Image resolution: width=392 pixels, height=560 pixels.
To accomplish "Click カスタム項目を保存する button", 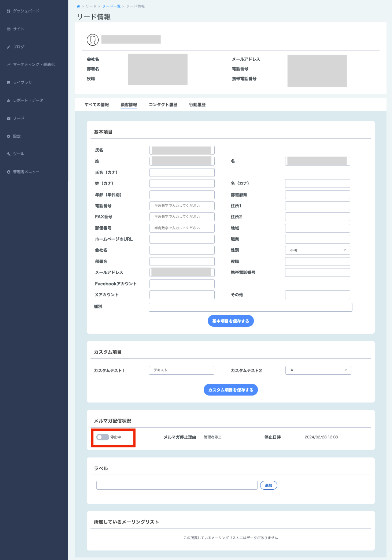I will point(231,390).
